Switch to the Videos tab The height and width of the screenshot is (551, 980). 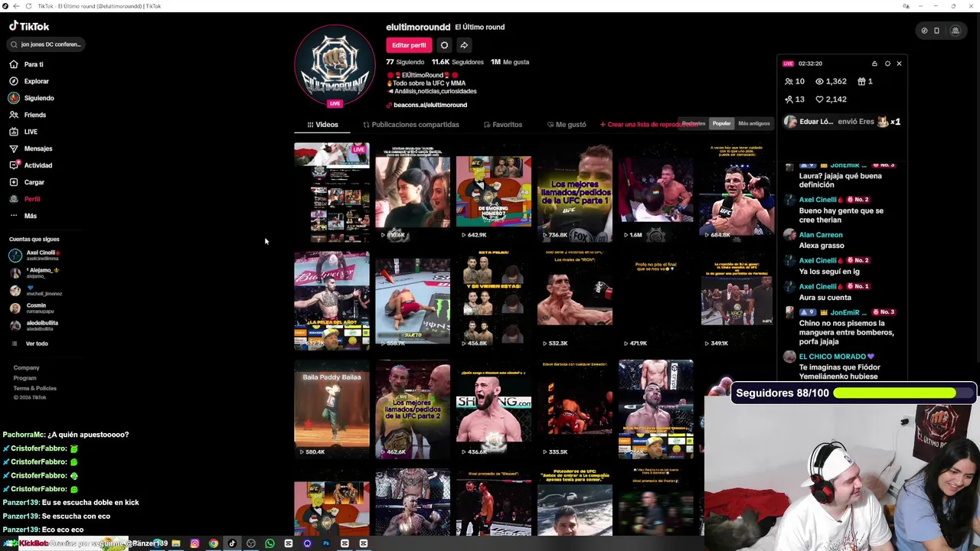point(322,125)
